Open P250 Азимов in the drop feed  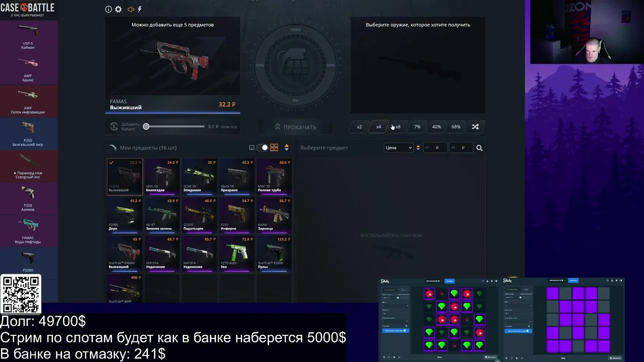(x=28, y=199)
